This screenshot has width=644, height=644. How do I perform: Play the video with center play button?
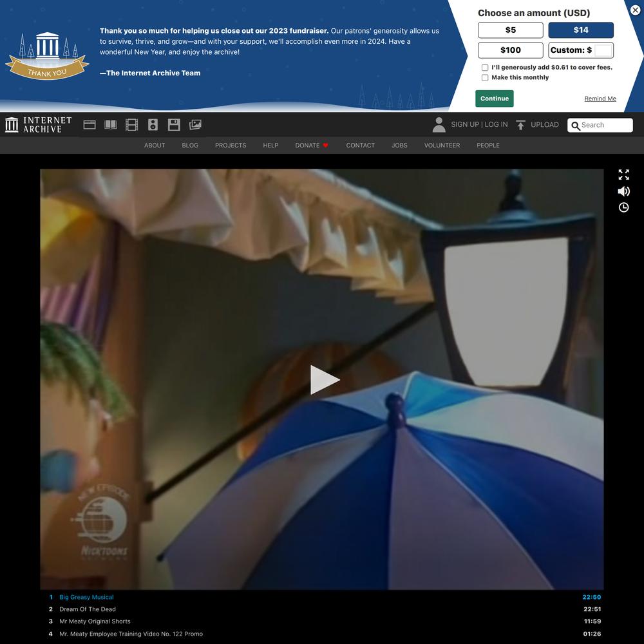pos(325,379)
